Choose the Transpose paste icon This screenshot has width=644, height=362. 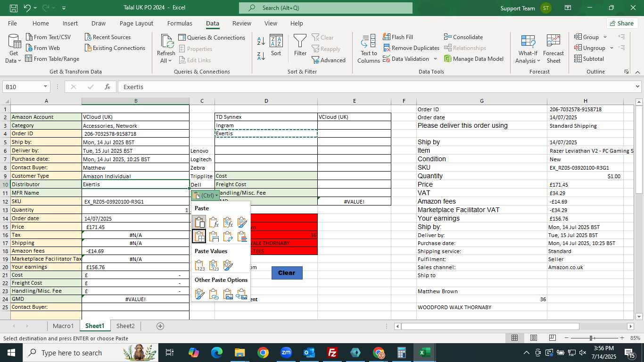[228, 236]
